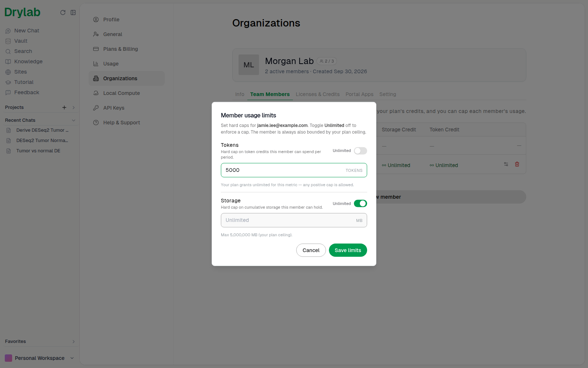Screen dimensions: 588x368
Task: Click the Plans & Billing card icon
Action: pyautogui.click(x=96, y=49)
